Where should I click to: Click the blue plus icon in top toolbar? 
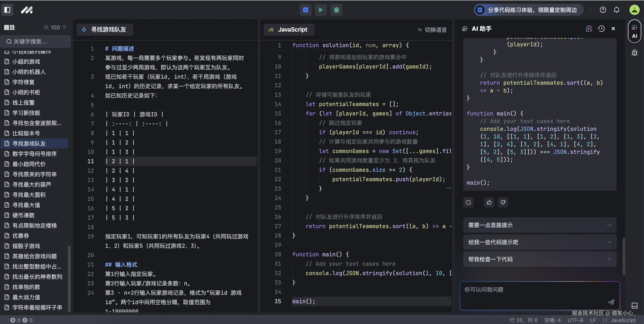[x=306, y=10]
